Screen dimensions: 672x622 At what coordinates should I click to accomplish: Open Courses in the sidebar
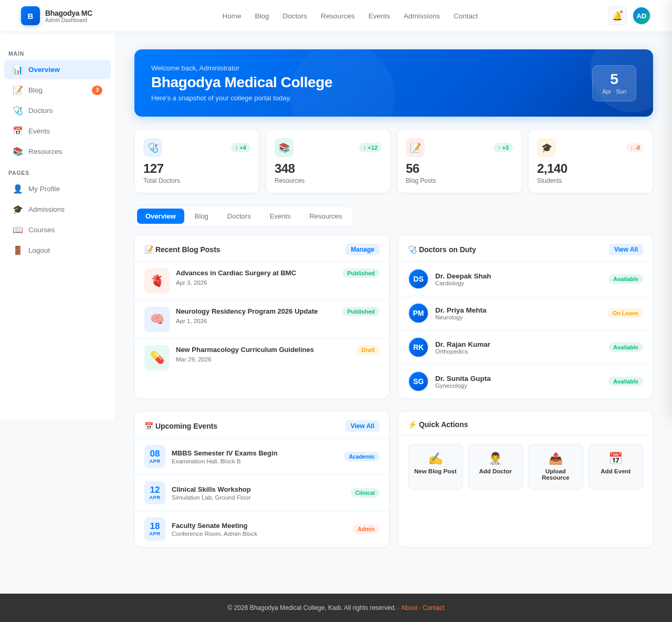point(58,230)
